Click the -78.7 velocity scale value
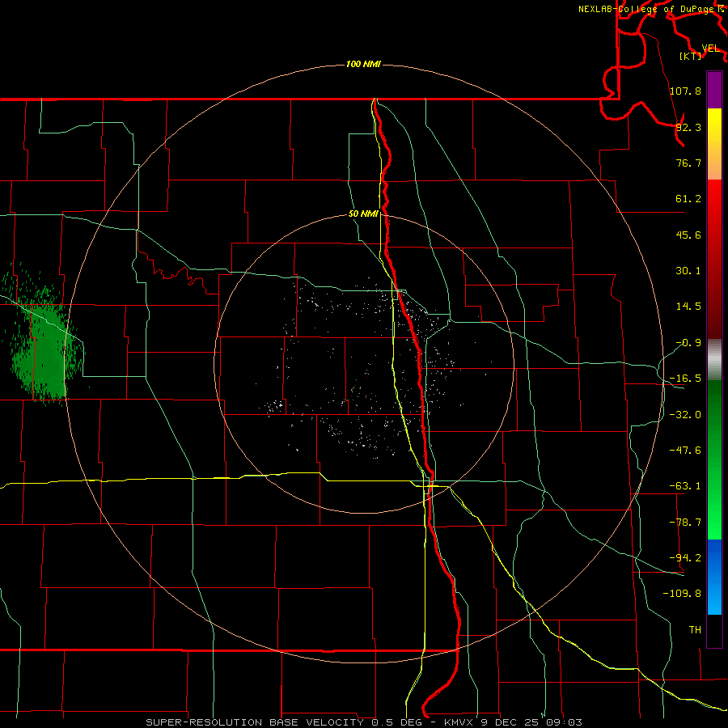 pos(685,523)
